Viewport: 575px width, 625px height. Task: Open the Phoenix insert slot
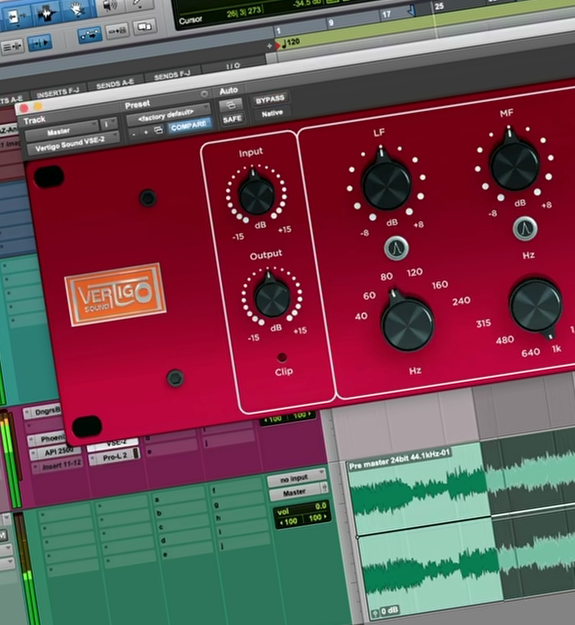[48, 439]
